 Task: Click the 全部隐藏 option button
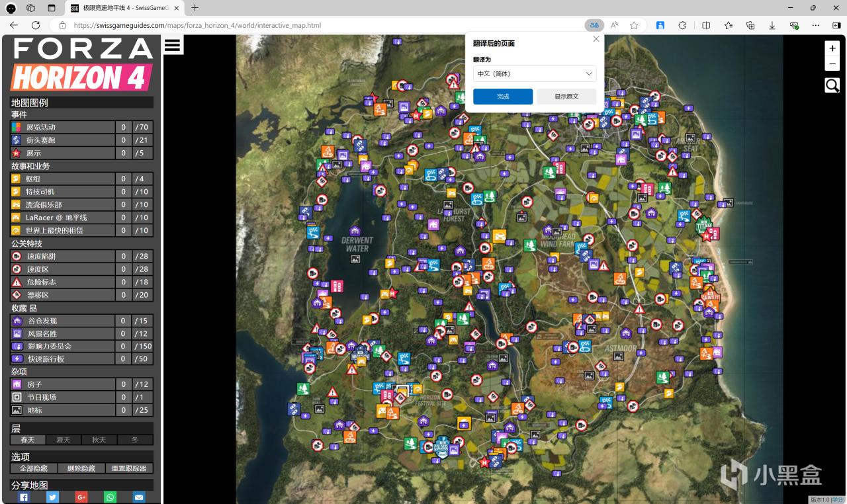click(34, 468)
